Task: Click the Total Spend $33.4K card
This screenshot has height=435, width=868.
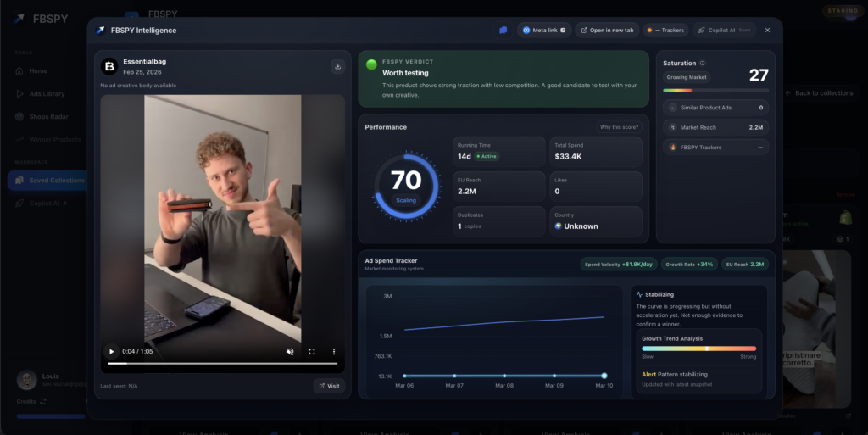Action: tap(596, 151)
